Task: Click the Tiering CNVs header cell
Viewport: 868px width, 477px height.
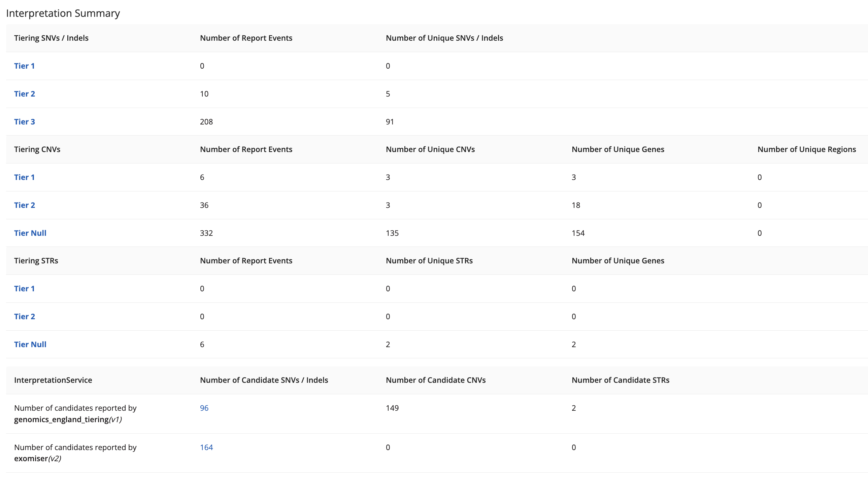Action: [x=37, y=149]
